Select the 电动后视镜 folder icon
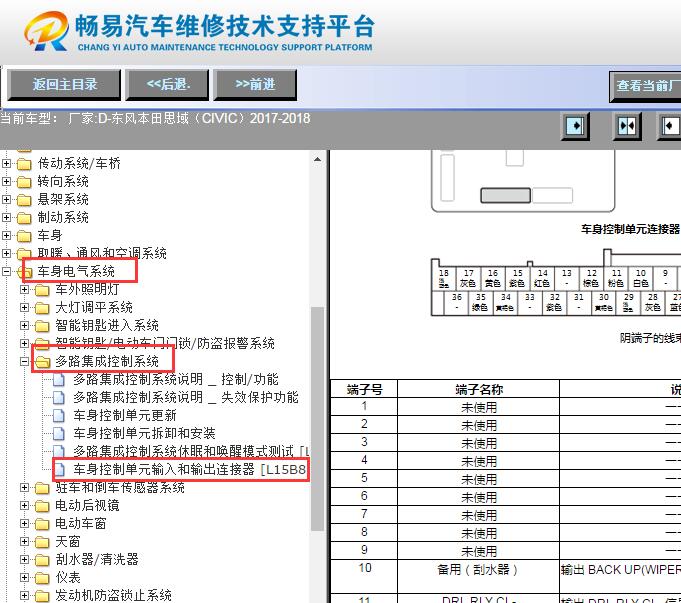The height and width of the screenshot is (603, 681). (x=42, y=506)
